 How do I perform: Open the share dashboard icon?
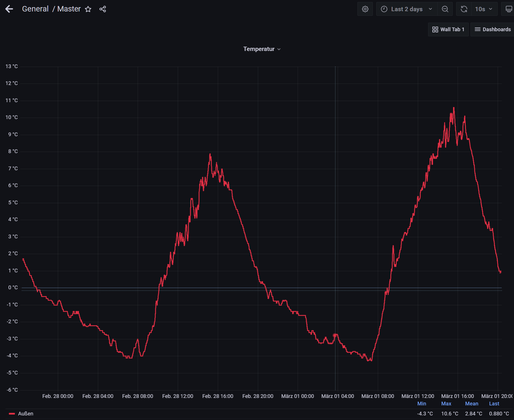[103, 9]
